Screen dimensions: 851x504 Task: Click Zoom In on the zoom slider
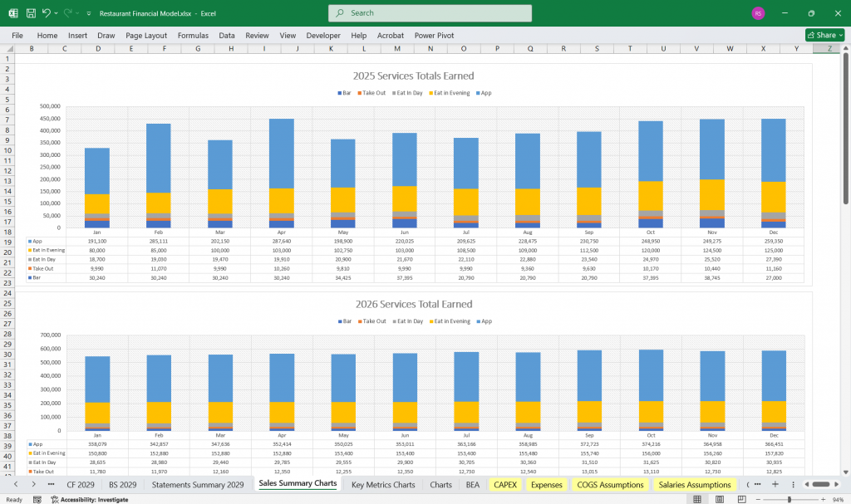pyautogui.click(x=824, y=497)
